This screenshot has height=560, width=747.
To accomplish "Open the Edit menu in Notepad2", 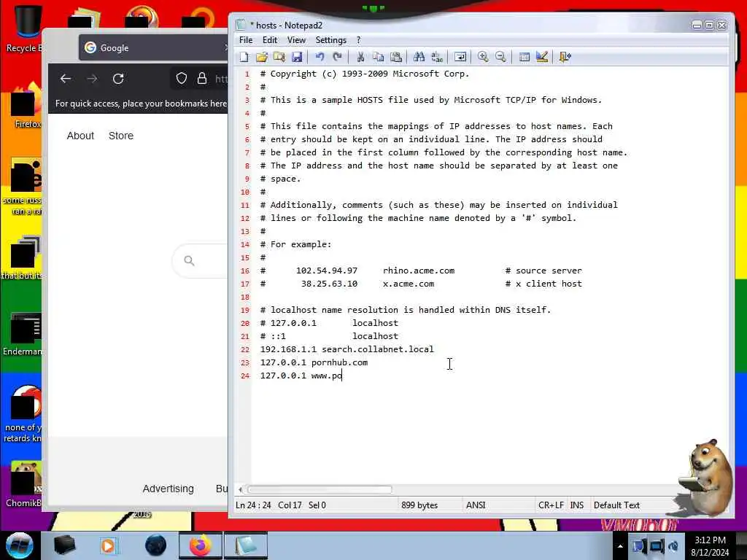I will [270, 40].
